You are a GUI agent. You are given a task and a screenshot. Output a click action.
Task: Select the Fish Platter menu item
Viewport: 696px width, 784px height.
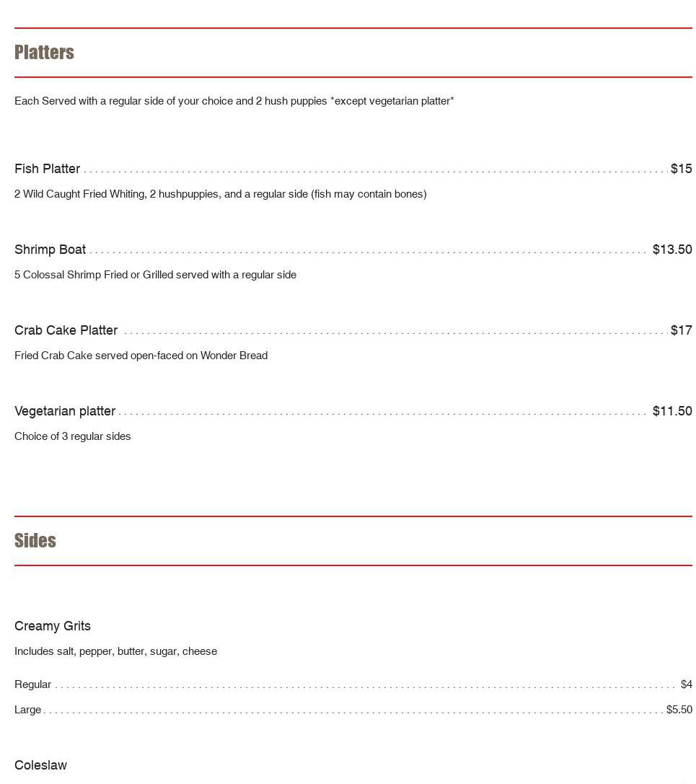click(48, 169)
